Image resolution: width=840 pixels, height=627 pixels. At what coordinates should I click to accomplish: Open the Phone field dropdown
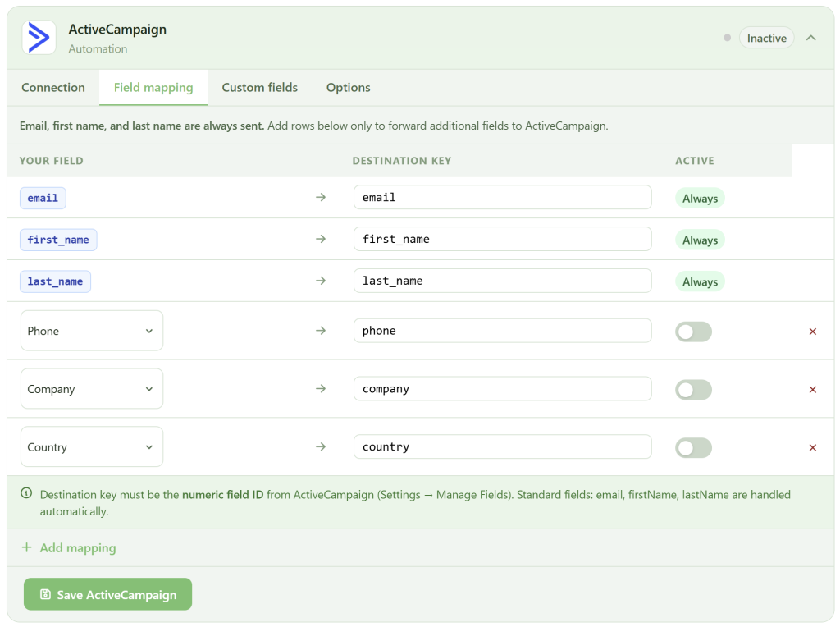[x=92, y=331]
